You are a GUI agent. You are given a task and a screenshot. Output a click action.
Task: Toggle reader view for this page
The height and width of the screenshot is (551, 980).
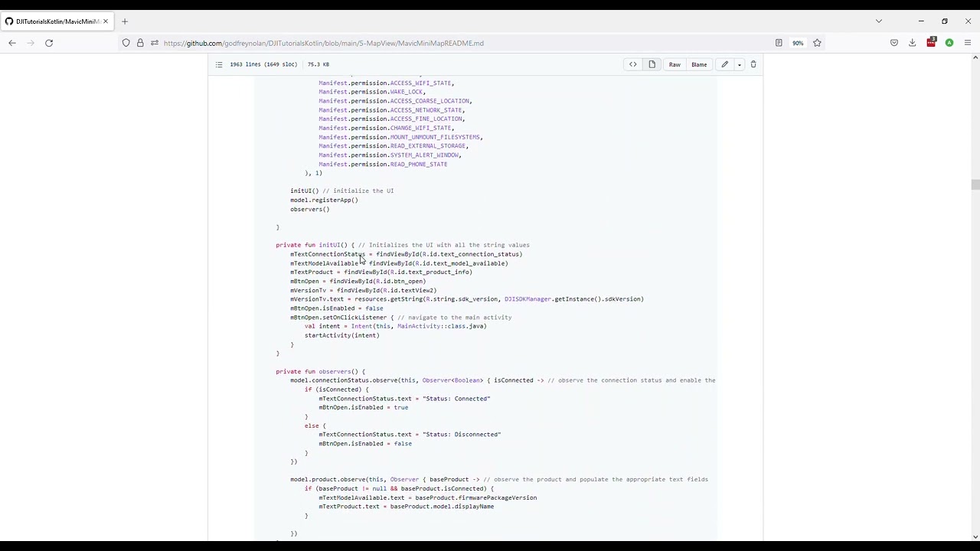point(779,43)
